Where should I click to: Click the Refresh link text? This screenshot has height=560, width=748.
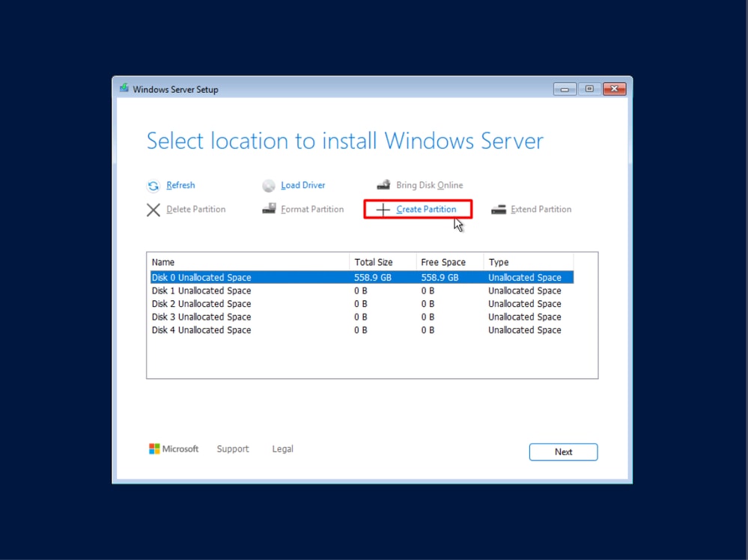tap(180, 185)
